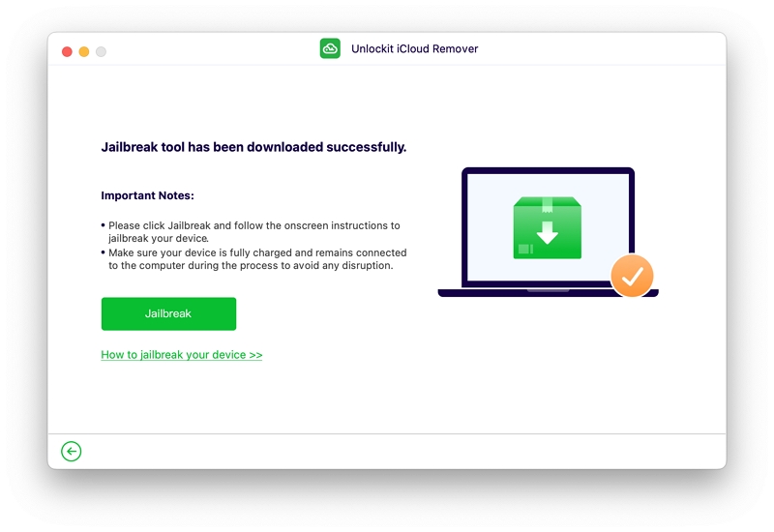Click the Unlockit iCloud Remover title text
The width and height of the screenshot is (774, 532).
(415, 49)
